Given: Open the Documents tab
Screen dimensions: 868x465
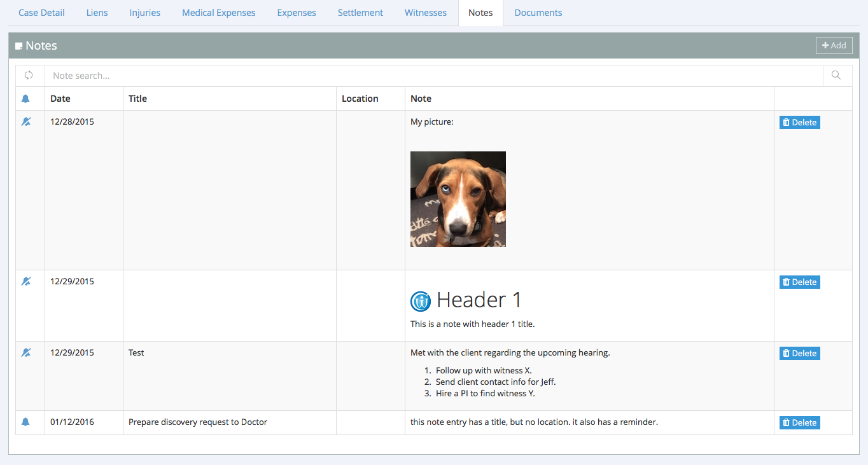Looking at the screenshot, I should coord(538,13).
